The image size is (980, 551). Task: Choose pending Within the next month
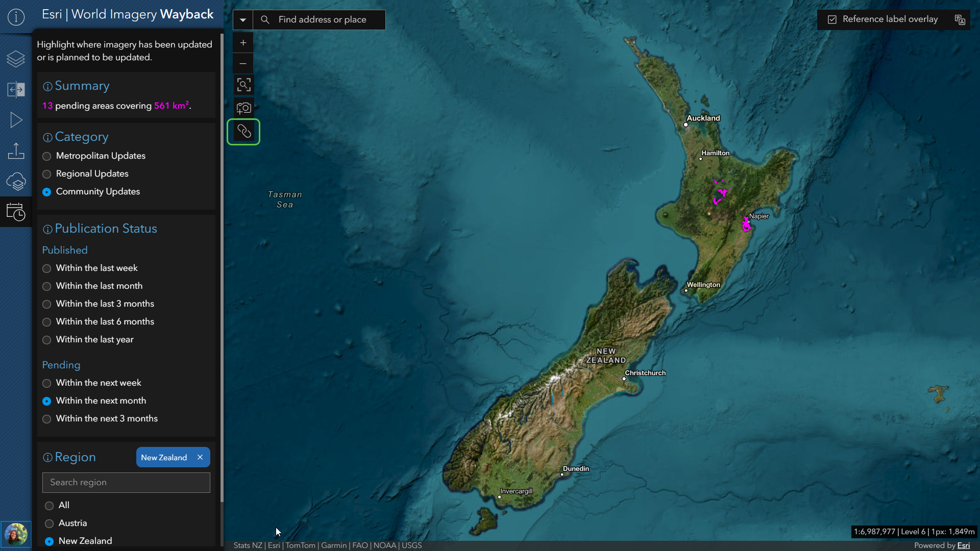coord(94,401)
